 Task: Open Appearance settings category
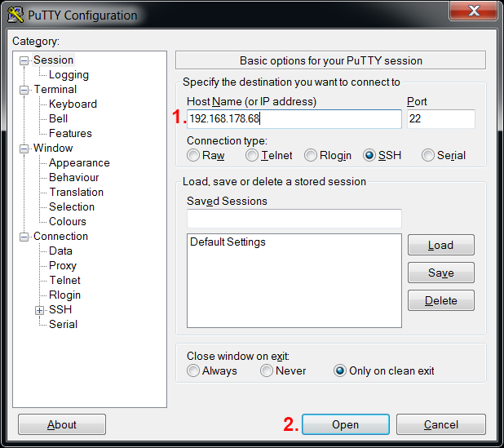(x=79, y=162)
